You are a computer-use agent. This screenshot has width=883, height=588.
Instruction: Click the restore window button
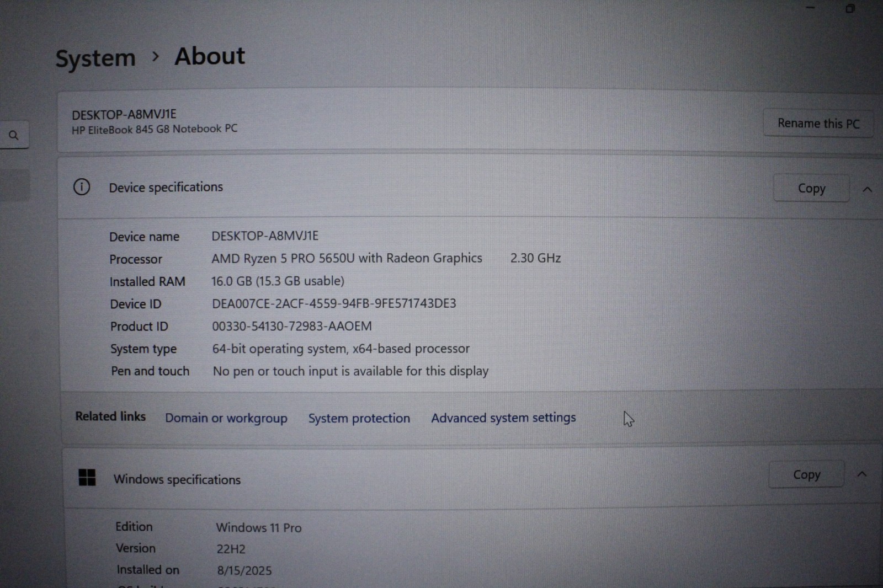850,8
